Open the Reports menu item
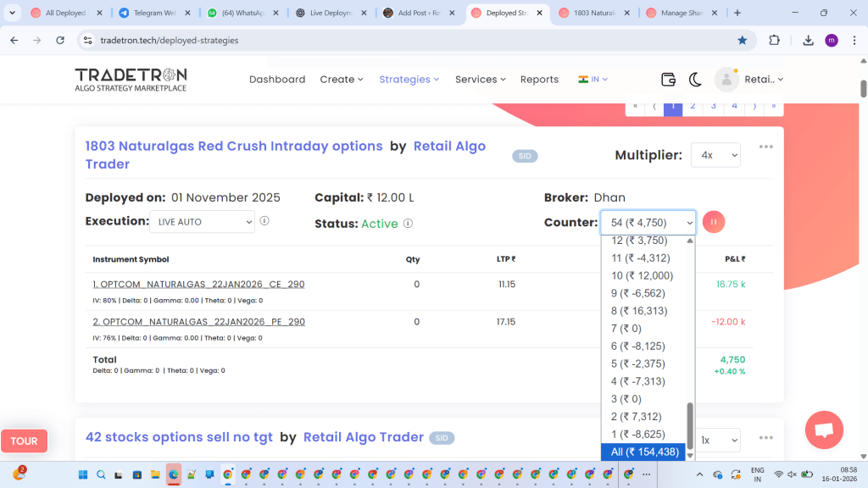 pyautogui.click(x=539, y=80)
